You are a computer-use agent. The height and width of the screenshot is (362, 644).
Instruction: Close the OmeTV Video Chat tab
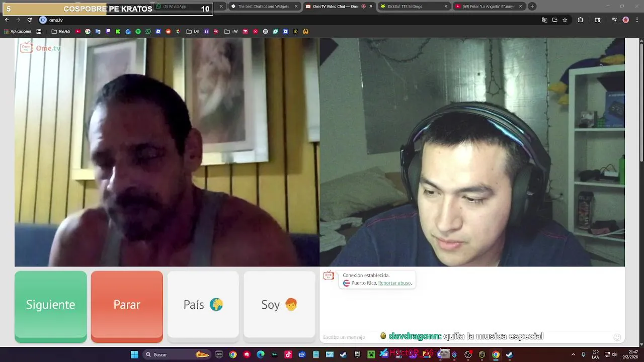(371, 7)
